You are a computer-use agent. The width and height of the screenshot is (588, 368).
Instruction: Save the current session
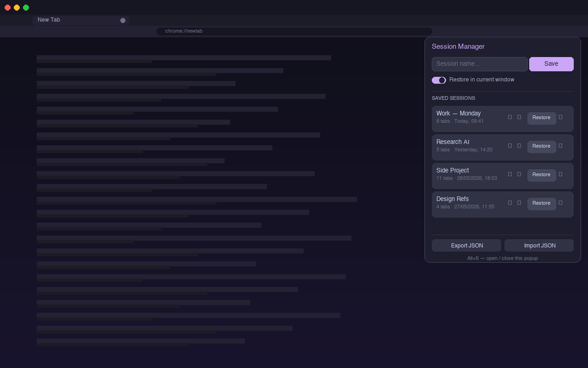pyautogui.click(x=551, y=64)
